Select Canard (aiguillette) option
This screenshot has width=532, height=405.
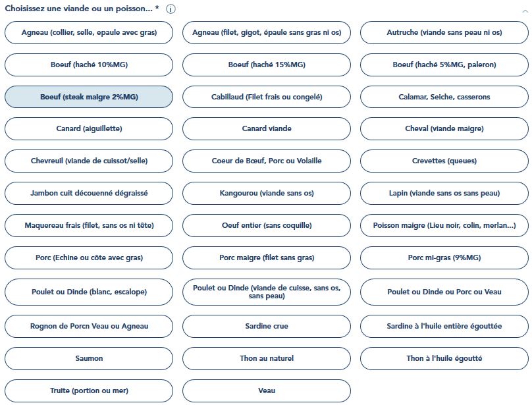pyautogui.click(x=89, y=128)
